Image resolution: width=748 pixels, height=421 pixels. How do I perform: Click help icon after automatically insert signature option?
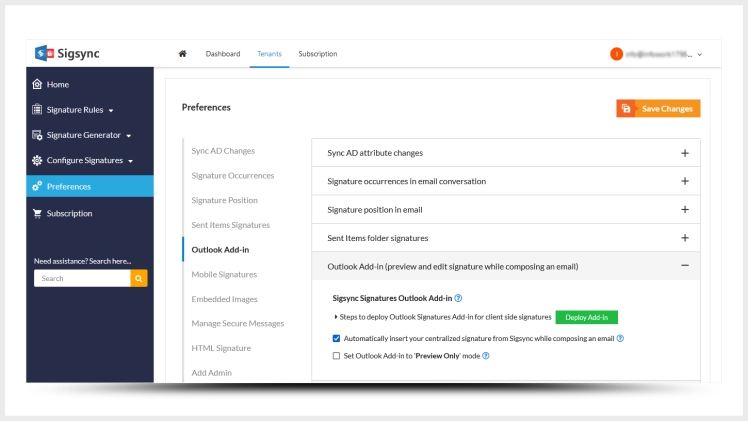pos(620,338)
